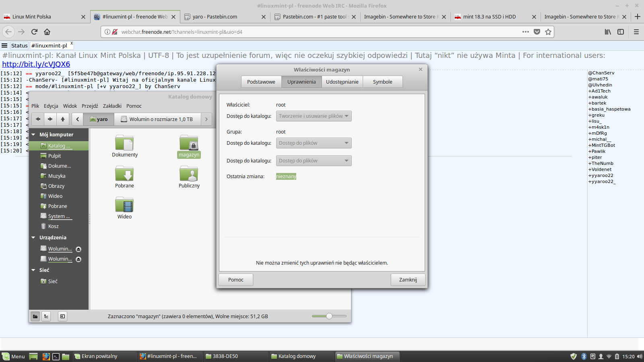Open the Firefox hamburger menu
Screen dimensions: 644x362
(x=636, y=32)
